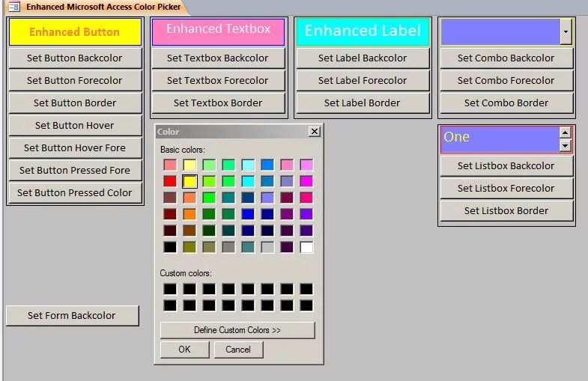
Task: Pick the black basic color swatch
Action: click(170, 247)
